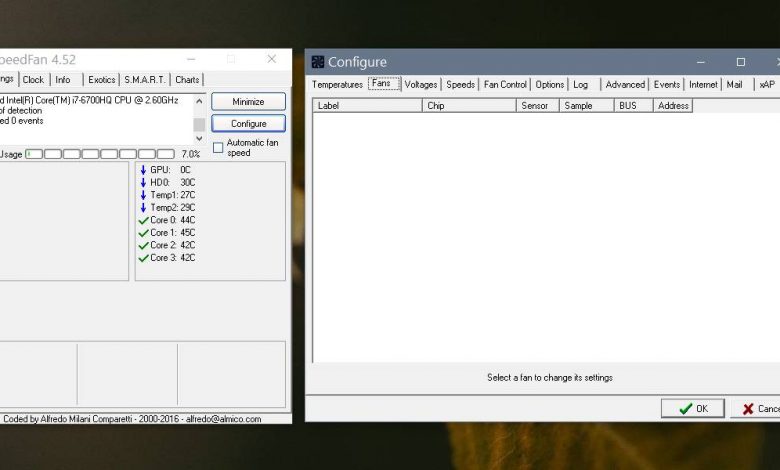Open the xAP tab in Configure
This screenshot has width=780, height=470.
pos(767,85)
